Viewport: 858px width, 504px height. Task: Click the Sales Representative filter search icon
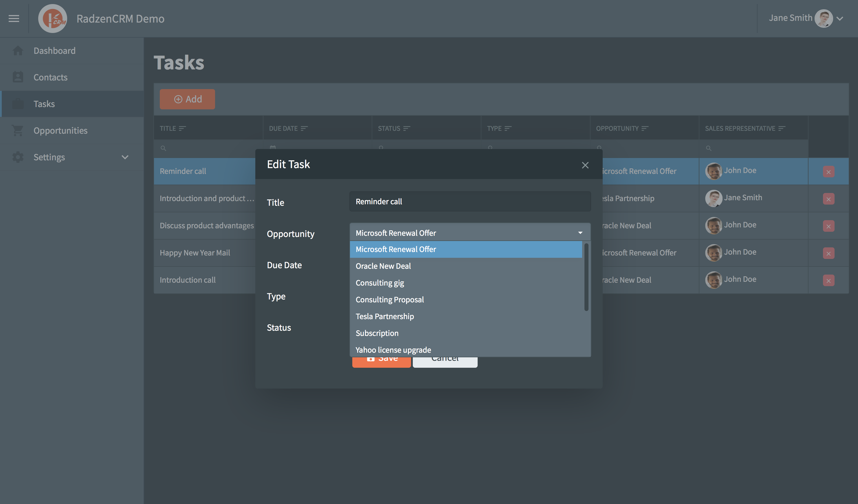709,148
